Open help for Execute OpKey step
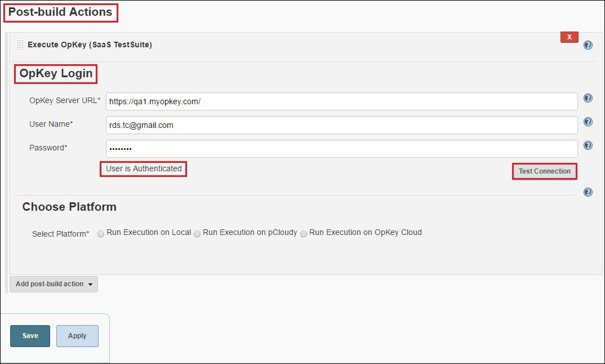The image size is (605, 364). pyautogui.click(x=588, y=45)
